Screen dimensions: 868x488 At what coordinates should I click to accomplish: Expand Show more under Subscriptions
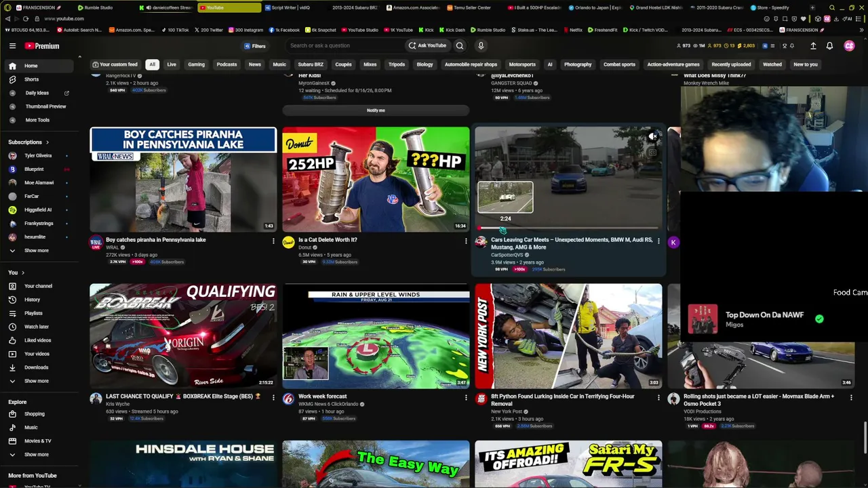tap(37, 251)
